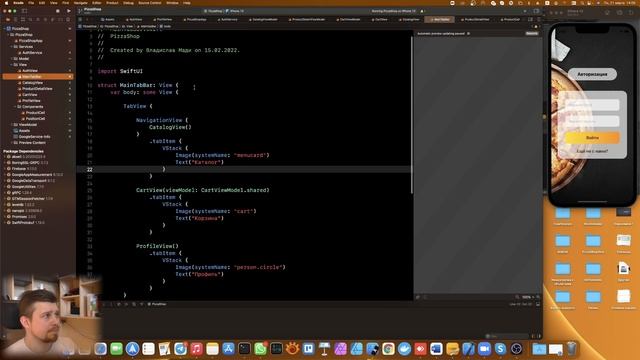640x360 pixels.
Task: Collapse the Components group
Action: point(16,107)
